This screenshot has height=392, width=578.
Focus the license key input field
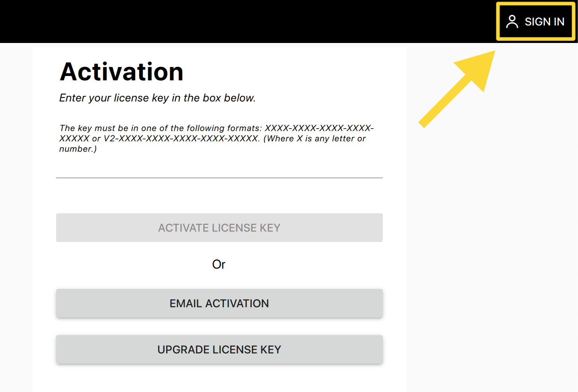pos(219,169)
